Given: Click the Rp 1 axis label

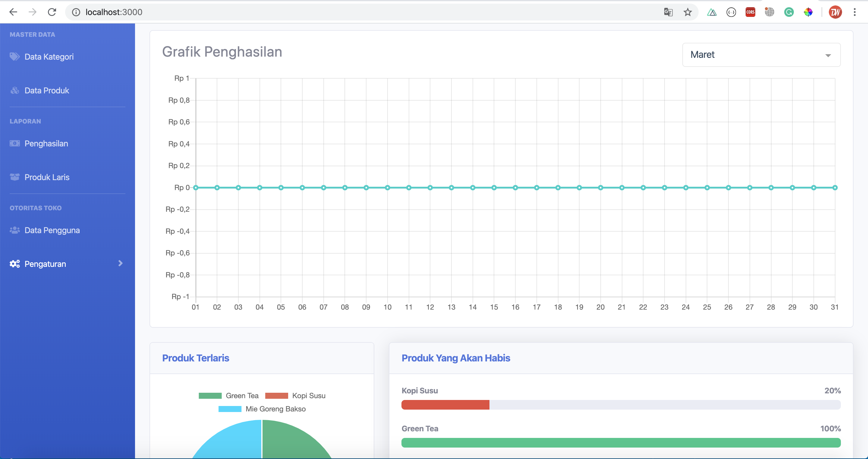Looking at the screenshot, I should point(182,78).
